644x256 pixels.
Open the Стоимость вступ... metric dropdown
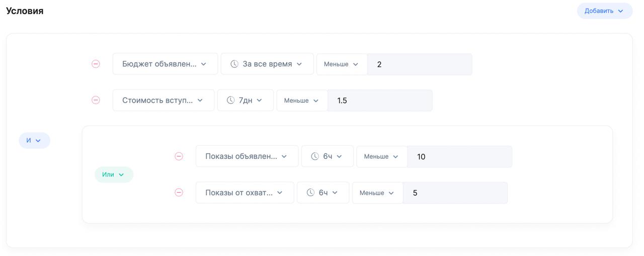click(x=164, y=100)
